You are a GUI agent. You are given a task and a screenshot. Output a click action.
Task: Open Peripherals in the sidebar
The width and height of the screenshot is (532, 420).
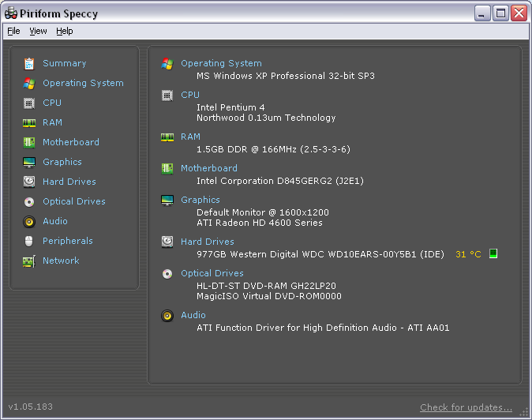[68, 241]
